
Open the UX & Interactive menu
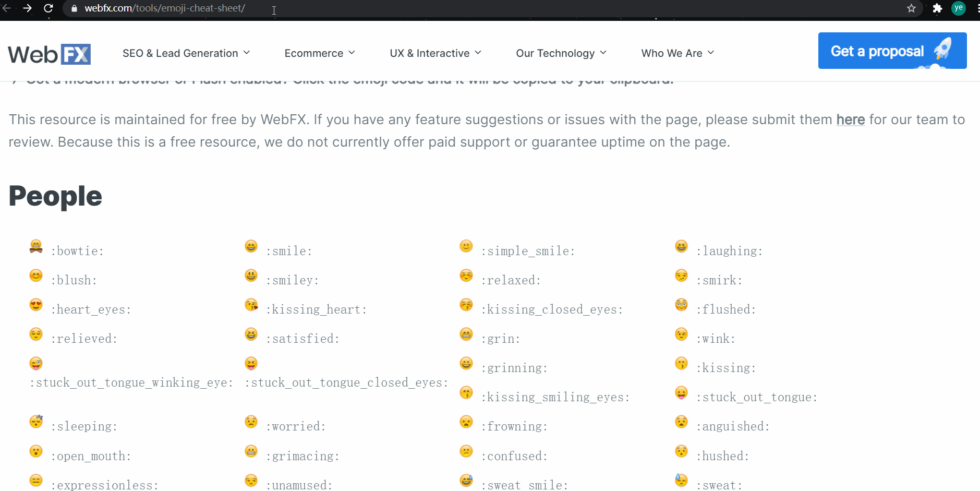(x=435, y=53)
